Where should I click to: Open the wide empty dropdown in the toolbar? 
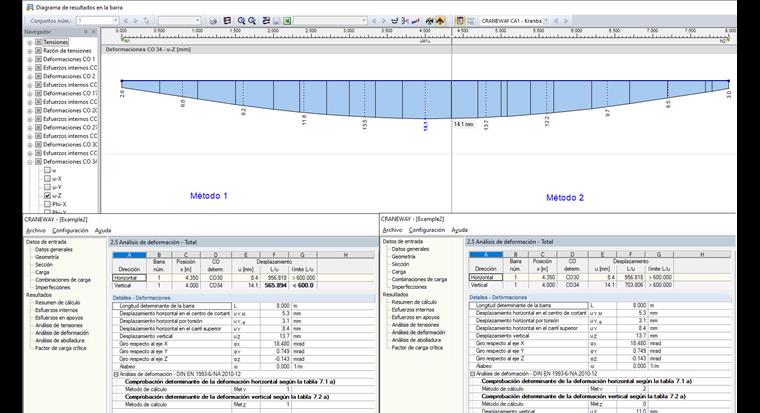364,21
